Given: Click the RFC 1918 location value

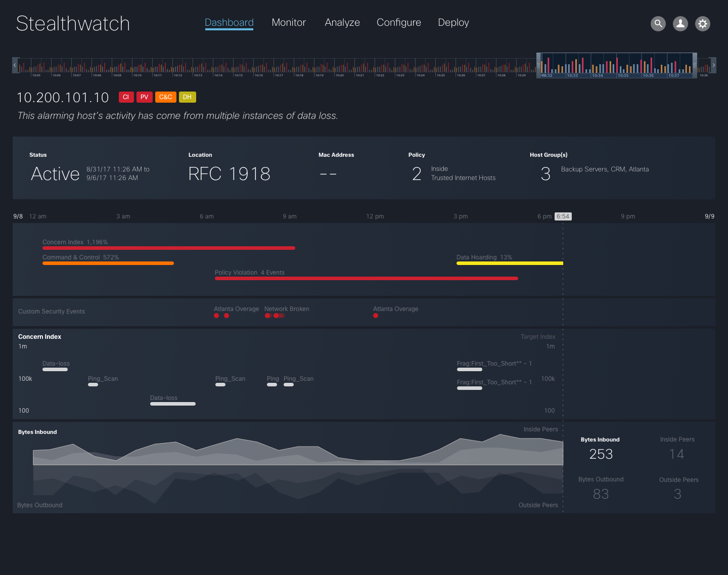Looking at the screenshot, I should point(229,174).
